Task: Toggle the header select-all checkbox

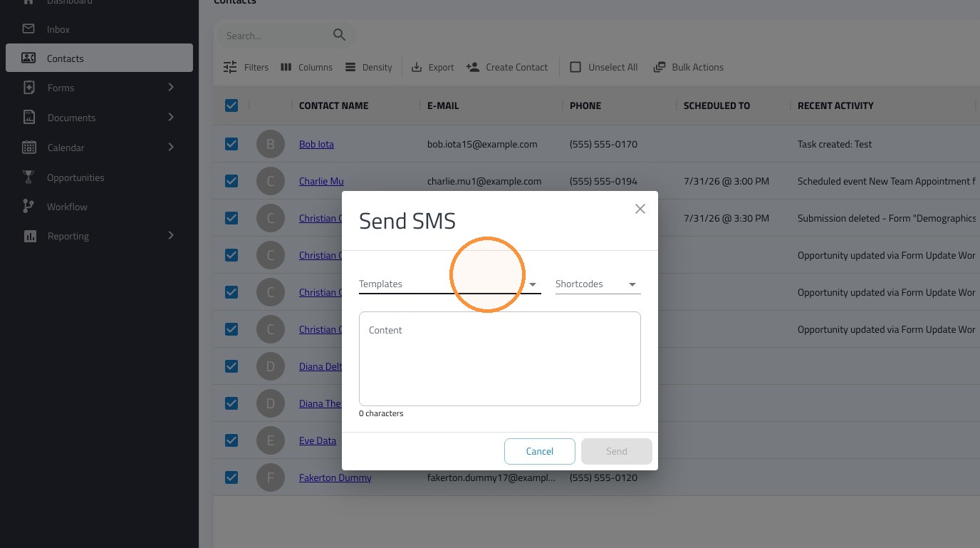Action: tap(231, 105)
